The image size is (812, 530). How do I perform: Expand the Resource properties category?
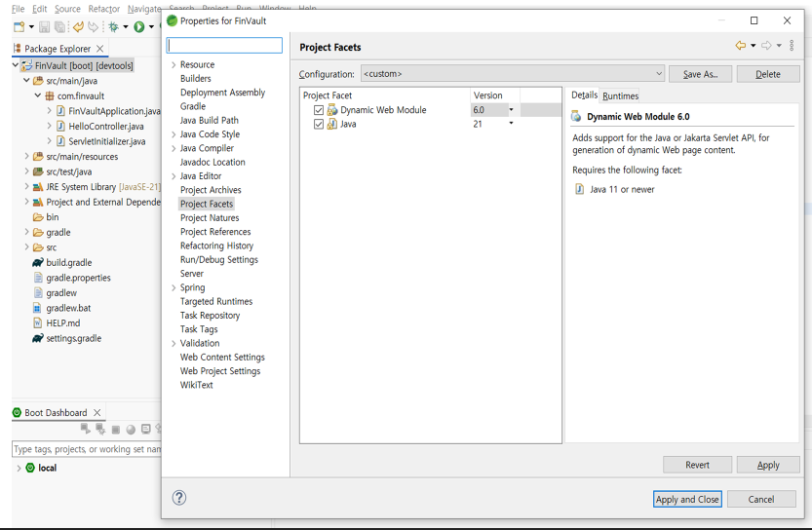click(x=174, y=64)
